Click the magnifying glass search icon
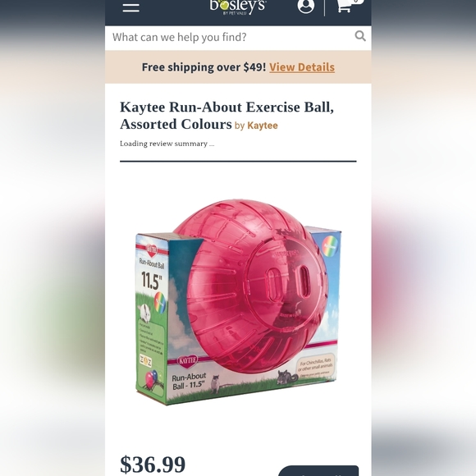 [360, 36]
